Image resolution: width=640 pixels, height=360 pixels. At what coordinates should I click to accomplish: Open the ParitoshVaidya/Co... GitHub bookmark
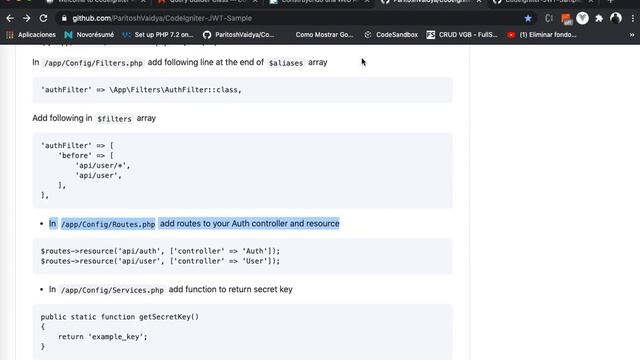click(239, 35)
